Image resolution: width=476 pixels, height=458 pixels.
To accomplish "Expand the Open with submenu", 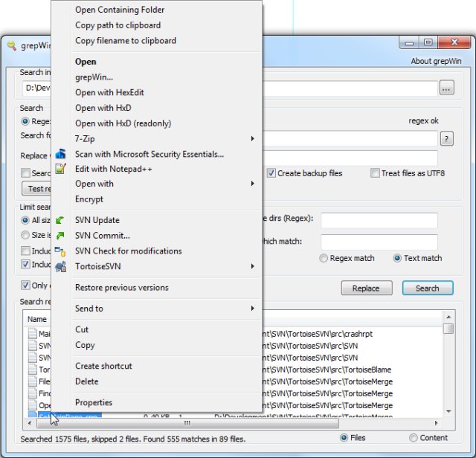I will [x=167, y=184].
